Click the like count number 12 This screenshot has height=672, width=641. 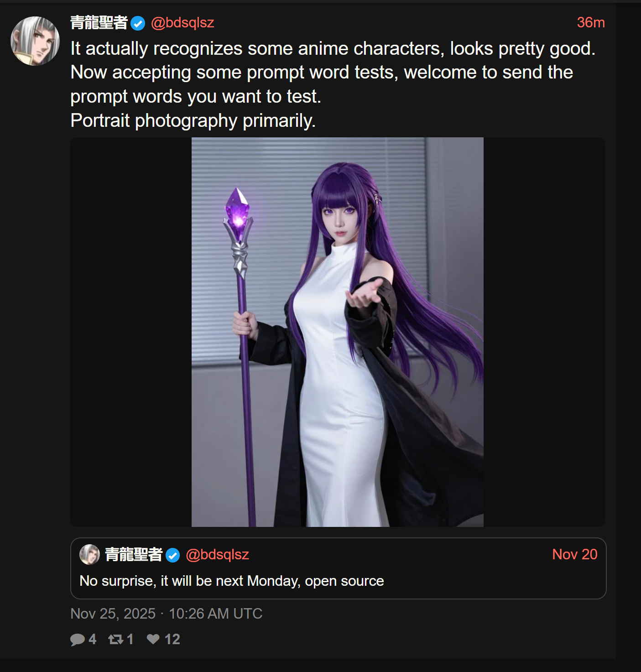tap(172, 639)
